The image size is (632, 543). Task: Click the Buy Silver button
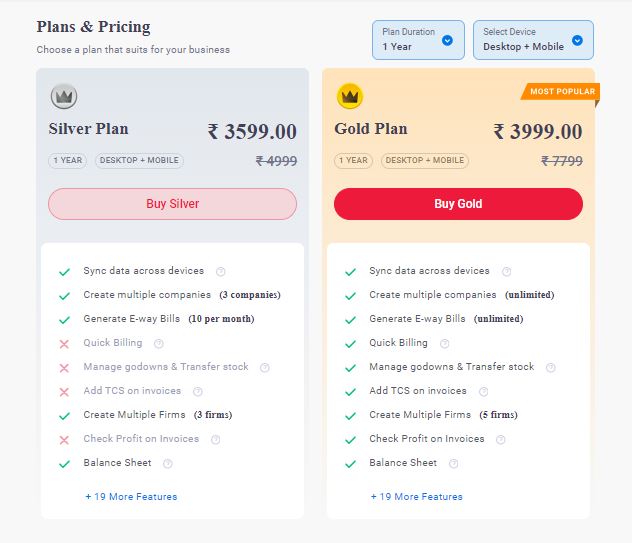click(173, 204)
